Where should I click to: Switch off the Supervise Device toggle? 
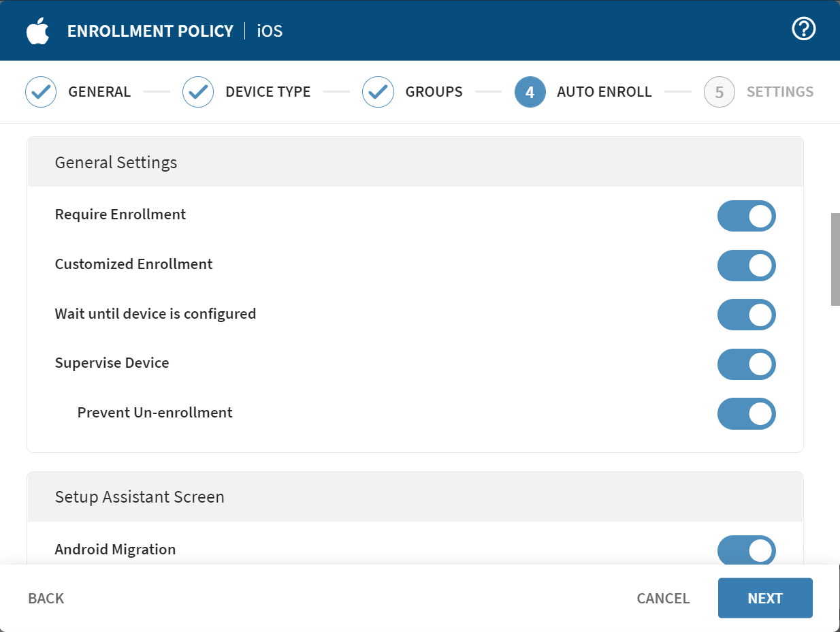click(x=746, y=364)
